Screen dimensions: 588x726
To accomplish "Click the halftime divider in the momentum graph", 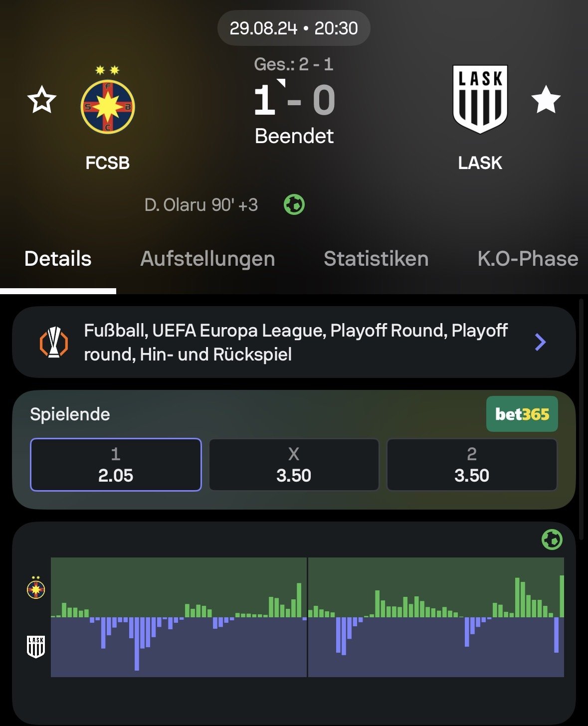I will coord(307,617).
